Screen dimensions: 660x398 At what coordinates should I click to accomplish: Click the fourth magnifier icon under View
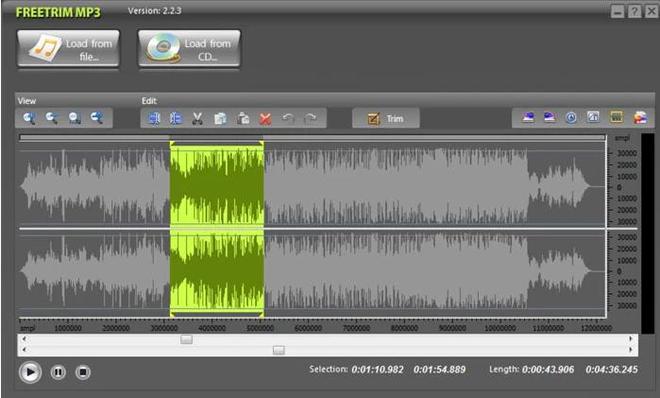97,118
